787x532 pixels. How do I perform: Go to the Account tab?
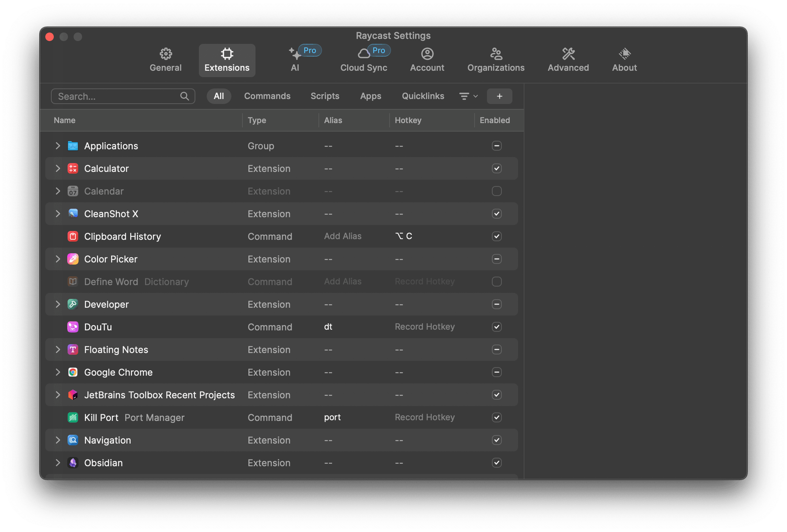point(427,60)
